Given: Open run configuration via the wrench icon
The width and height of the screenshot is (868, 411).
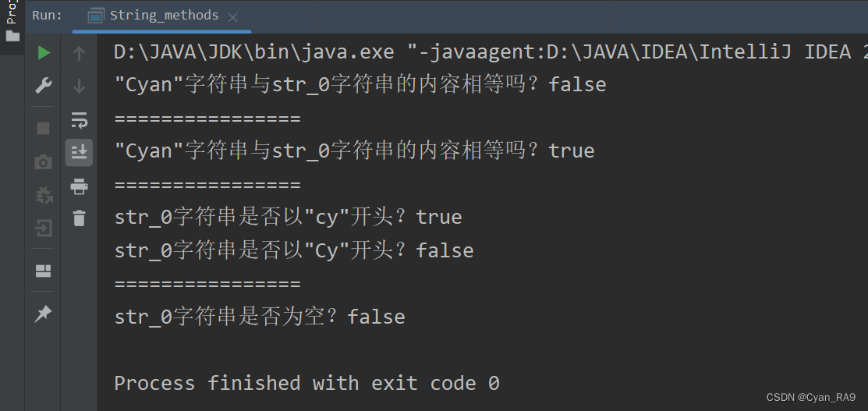Looking at the screenshot, I should click(x=43, y=85).
